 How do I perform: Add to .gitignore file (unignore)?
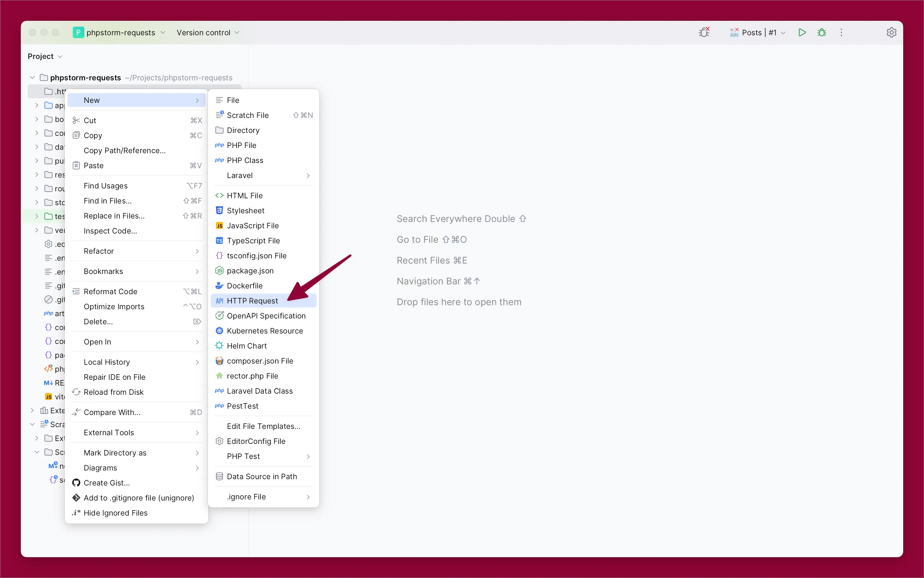point(137,498)
